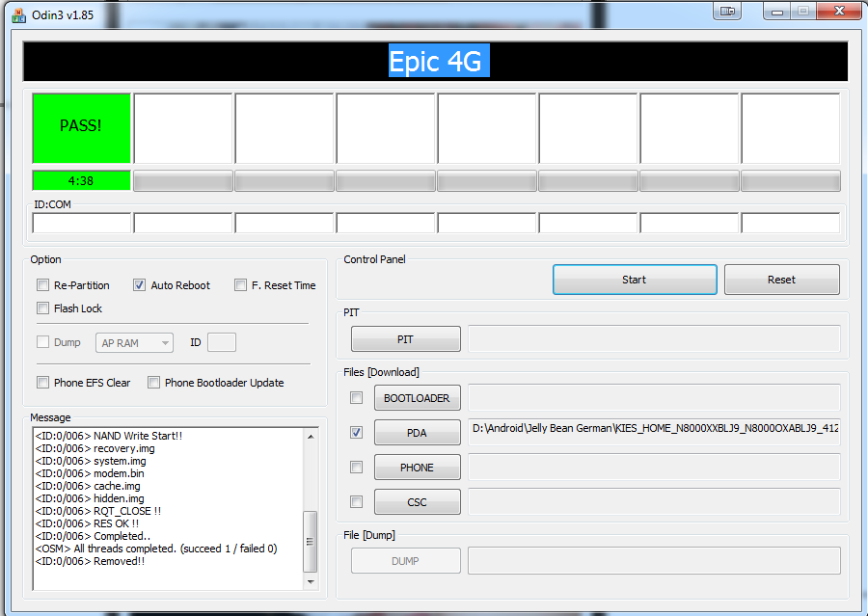Click the Dump ID input field
Image resolution: width=868 pixels, height=616 pixels.
click(x=222, y=342)
